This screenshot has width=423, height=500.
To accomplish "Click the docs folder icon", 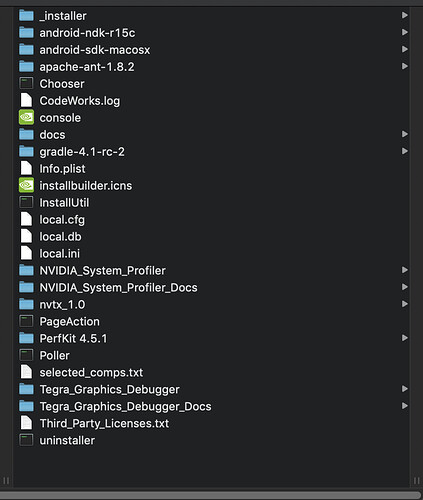I will 26,135.
